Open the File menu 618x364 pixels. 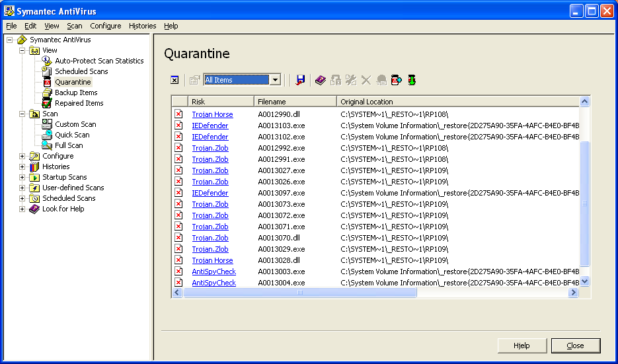tap(11, 26)
